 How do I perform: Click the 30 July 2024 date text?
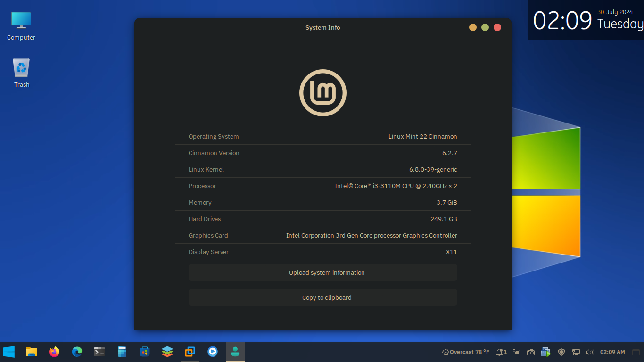[615, 12]
